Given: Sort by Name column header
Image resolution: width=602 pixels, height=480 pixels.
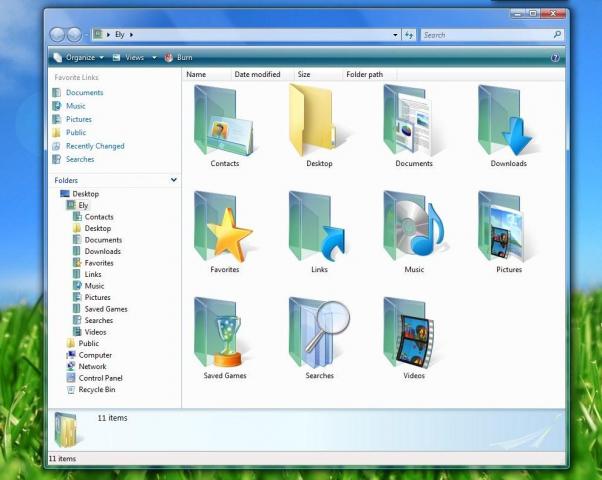Looking at the screenshot, I should pyautogui.click(x=207, y=74).
